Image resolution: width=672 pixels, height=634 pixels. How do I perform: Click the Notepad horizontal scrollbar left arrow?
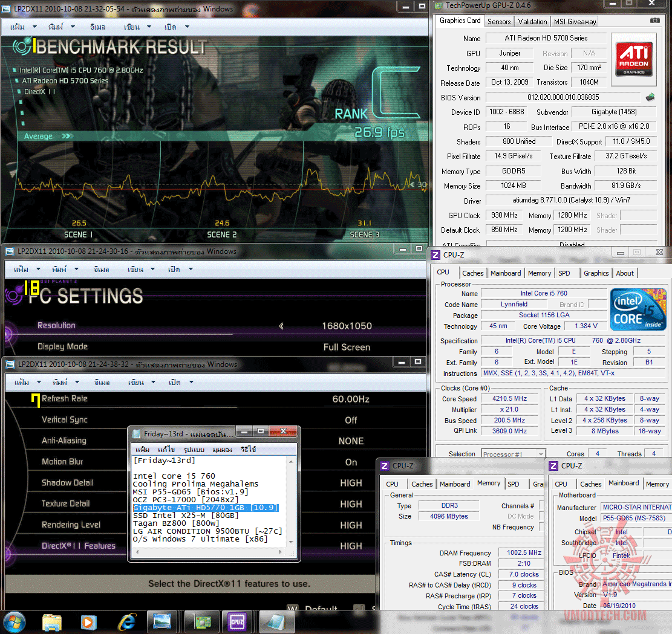pyautogui.click(x=137, y=552)
